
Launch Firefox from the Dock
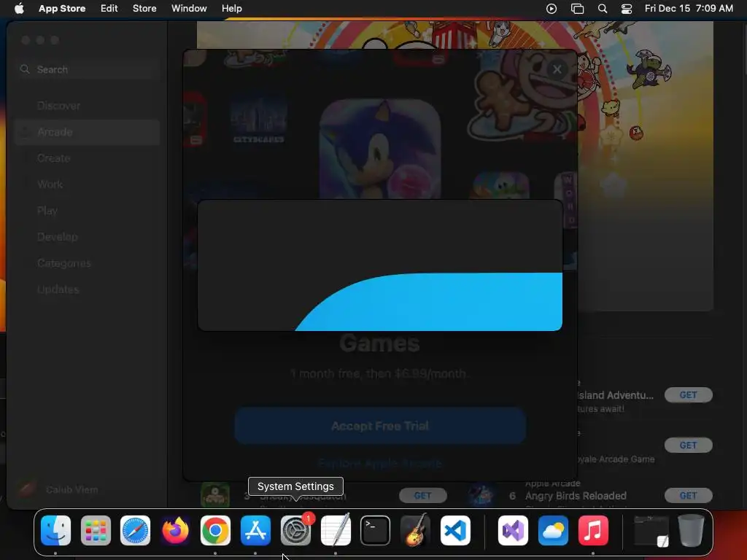click(175, 530)
